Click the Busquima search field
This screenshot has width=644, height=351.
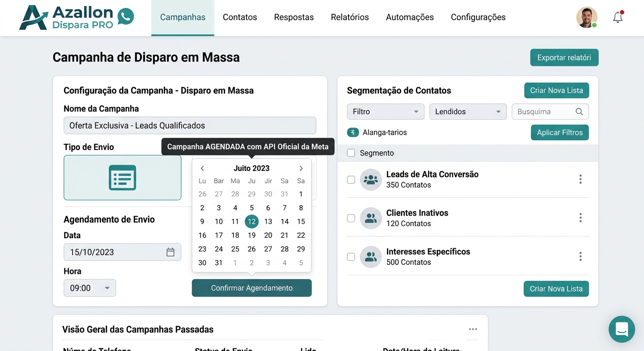(x=550, y=112)
